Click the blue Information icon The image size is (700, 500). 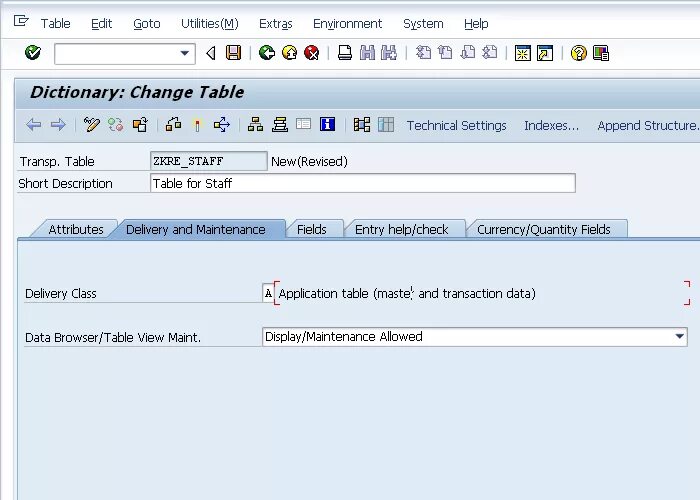(327, 124)
